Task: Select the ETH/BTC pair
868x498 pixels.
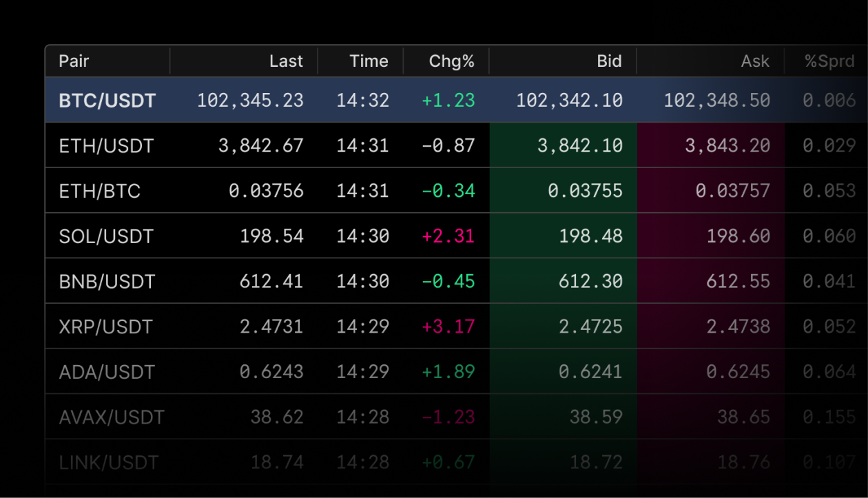Action: [x=100, y=191]
